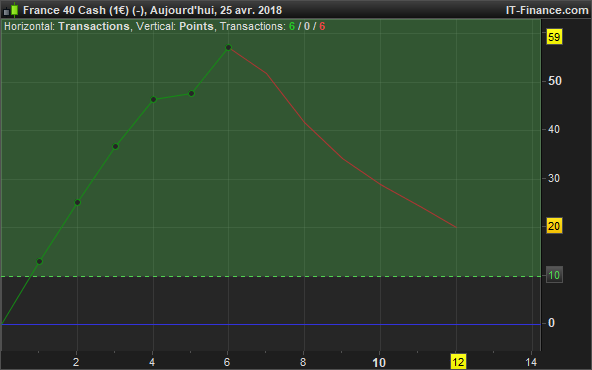Image resolution: width=592 pixels, height=370 pixels.
Task: Click the yellow 12 label on horizontal axis
Action: coord(458,362)
